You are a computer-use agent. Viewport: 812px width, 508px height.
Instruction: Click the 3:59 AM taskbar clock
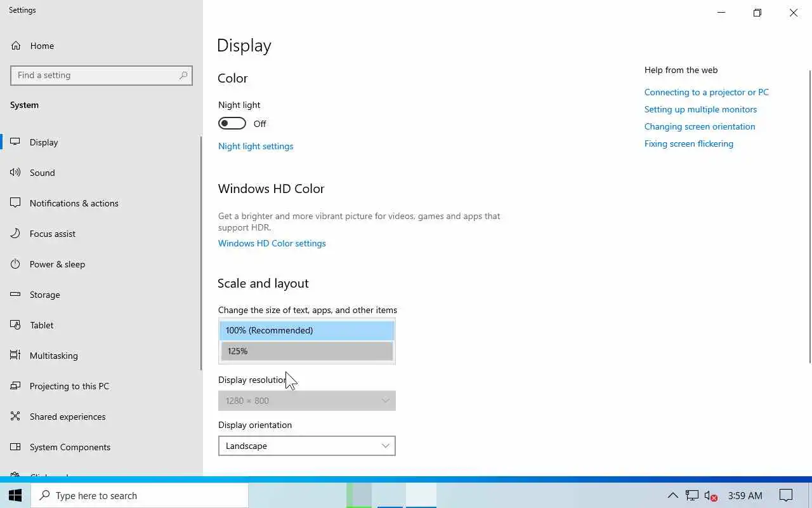tap(745, 495)
